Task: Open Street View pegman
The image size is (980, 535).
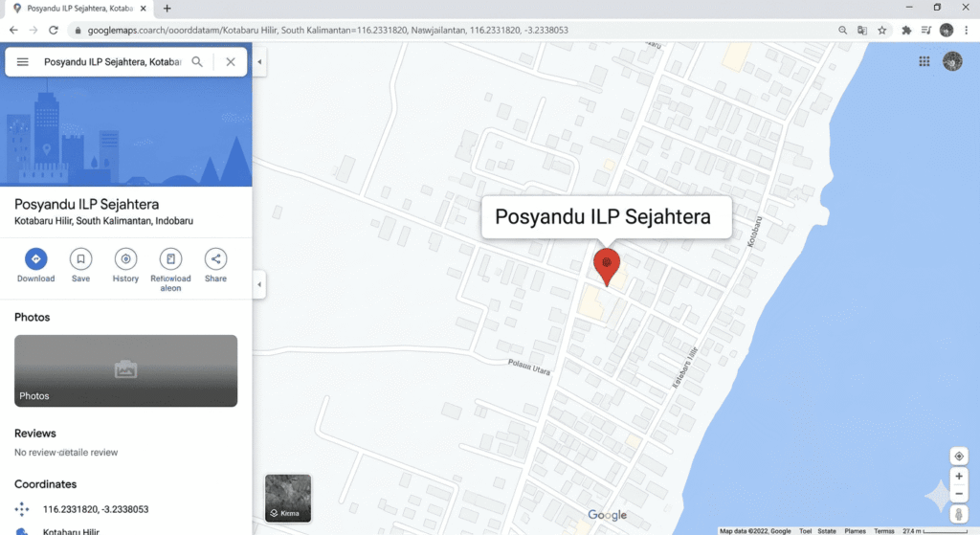Action: point(959,514)
